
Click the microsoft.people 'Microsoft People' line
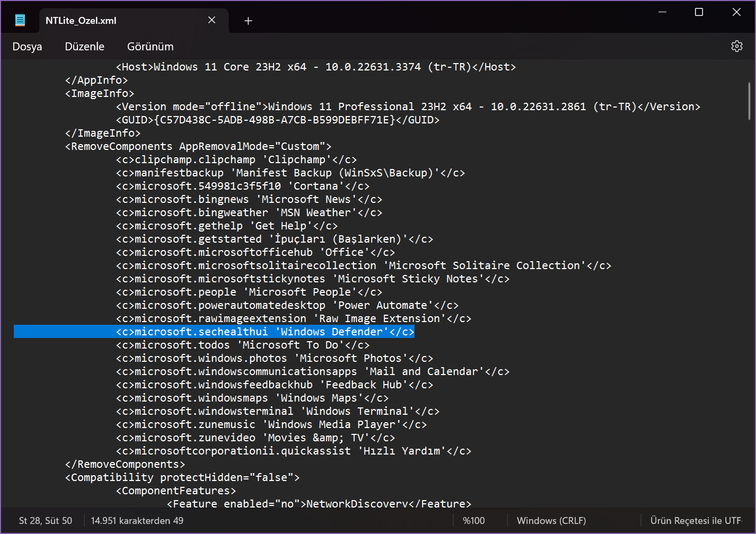coord(249,292)
